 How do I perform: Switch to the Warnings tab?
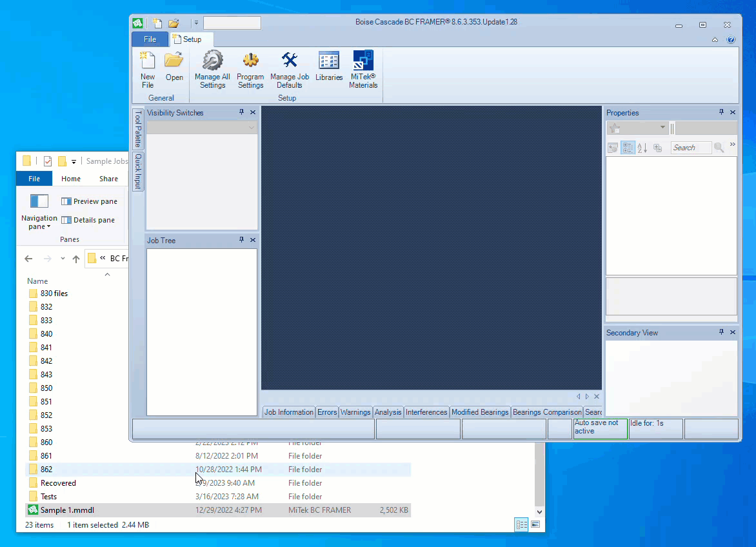[355, 412]
